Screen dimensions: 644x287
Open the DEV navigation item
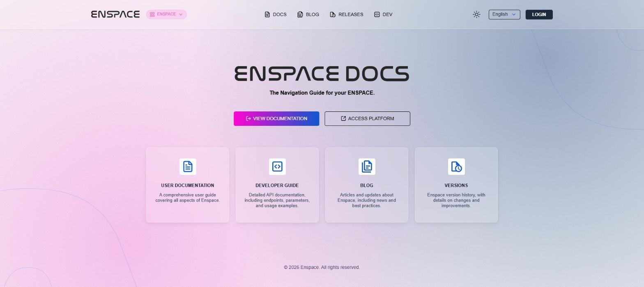point(383,14)
